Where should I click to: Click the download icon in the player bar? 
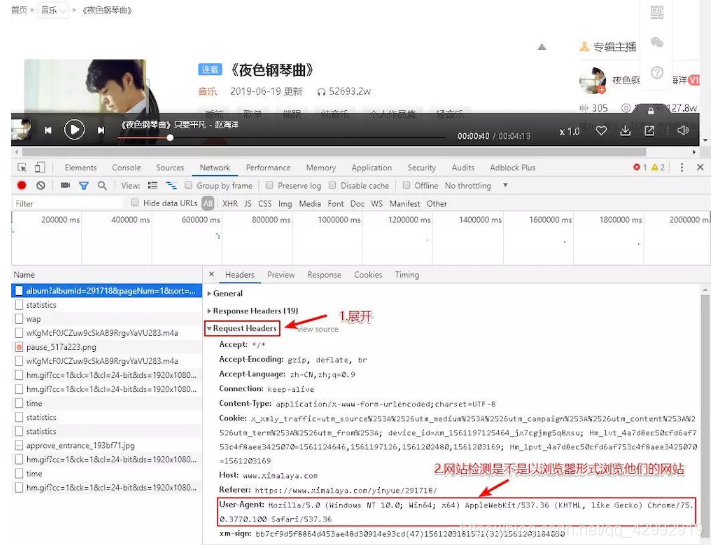pos(625,131)
